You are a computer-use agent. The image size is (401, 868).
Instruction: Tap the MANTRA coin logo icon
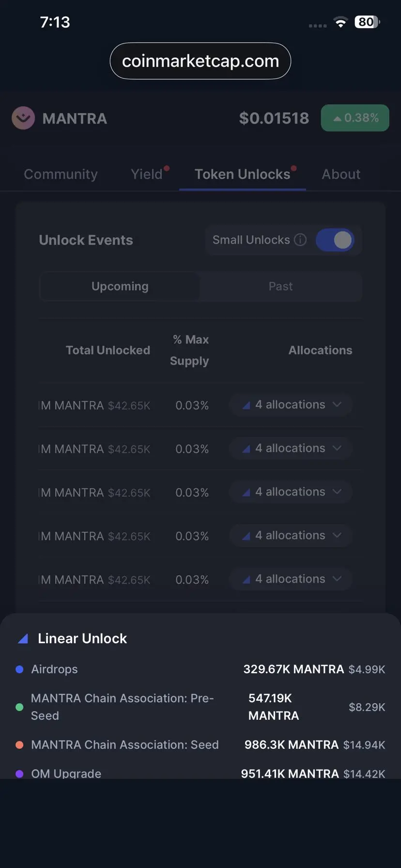[x=23, y=118]
